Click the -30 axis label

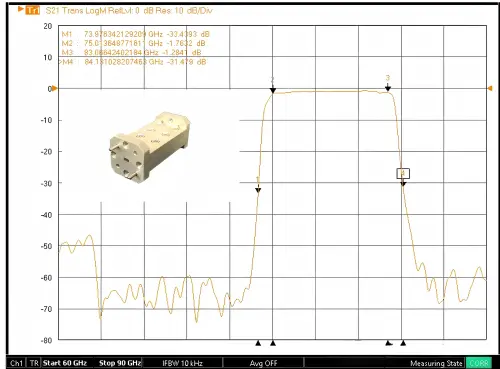point(46,183)
